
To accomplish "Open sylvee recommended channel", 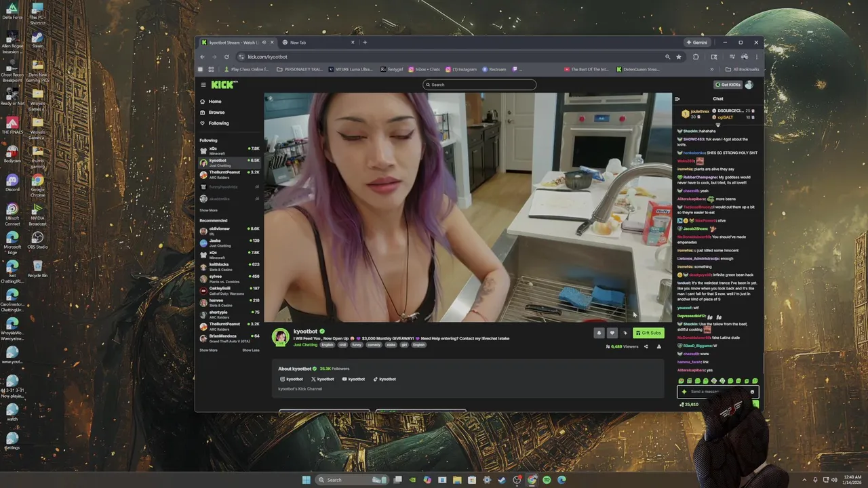I will pyautogui.click(x=230, y=278).
